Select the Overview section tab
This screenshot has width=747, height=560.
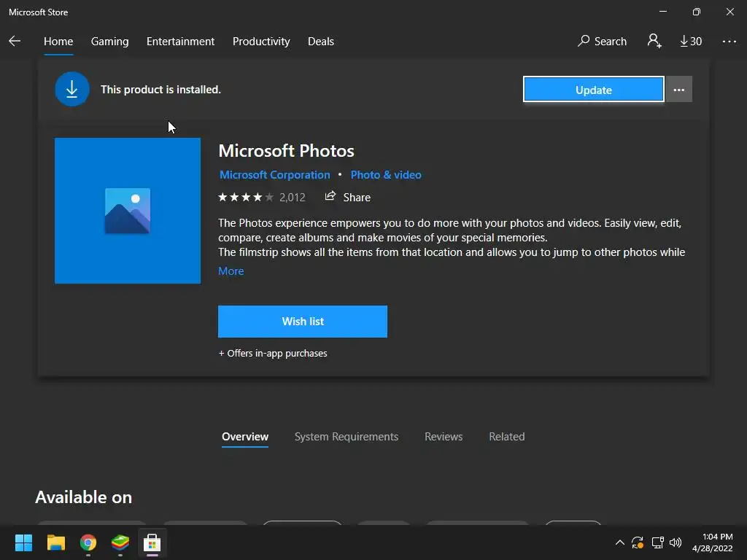click(245, 437)
